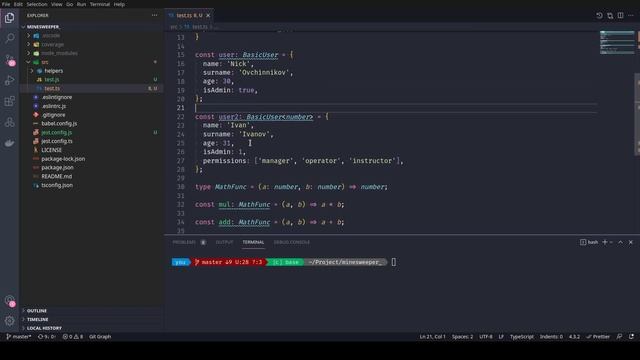This screenshot has width=640, height=360.
Task: Open Git Graph from the status bar
Action: [100, 337]
